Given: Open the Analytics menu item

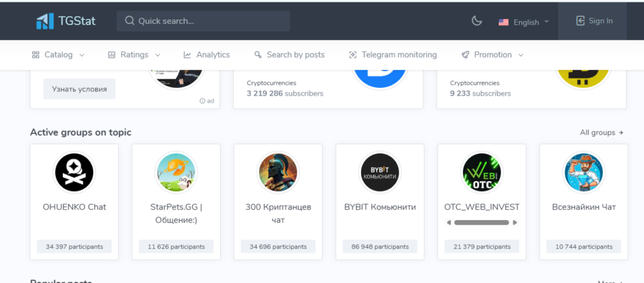Looking at the screenshot, I should 213,55.
